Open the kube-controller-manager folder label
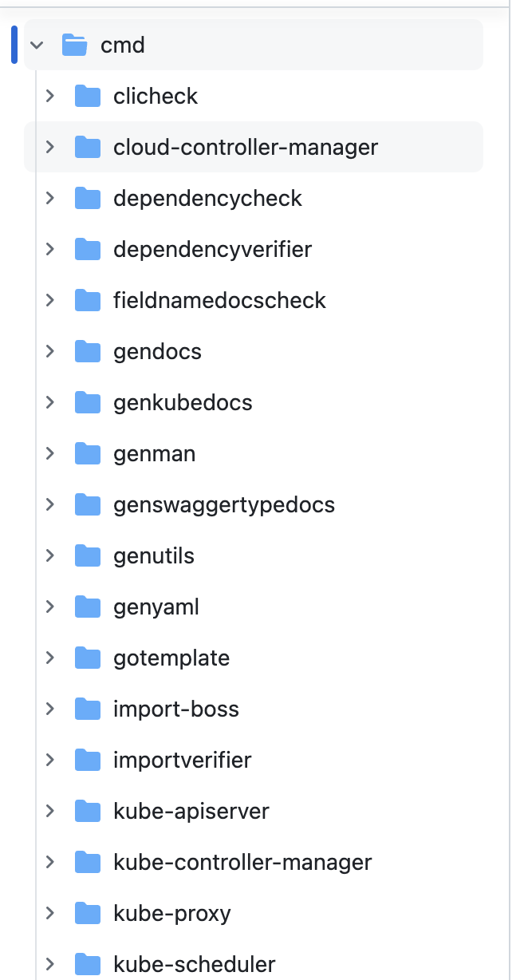Viewport: 520px width, 980px height. coord(242,863)
